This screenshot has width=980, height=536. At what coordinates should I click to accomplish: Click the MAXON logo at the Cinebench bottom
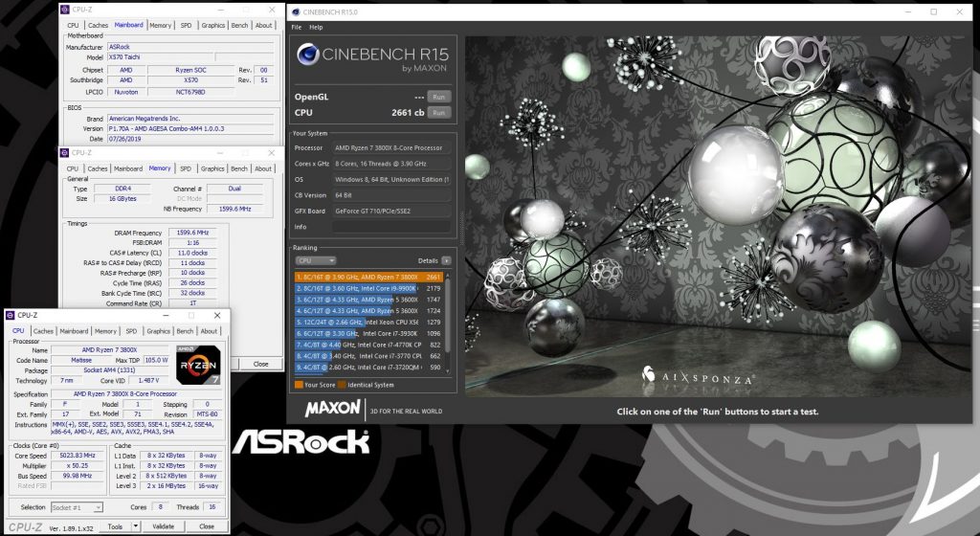click(x=332, y=409)
